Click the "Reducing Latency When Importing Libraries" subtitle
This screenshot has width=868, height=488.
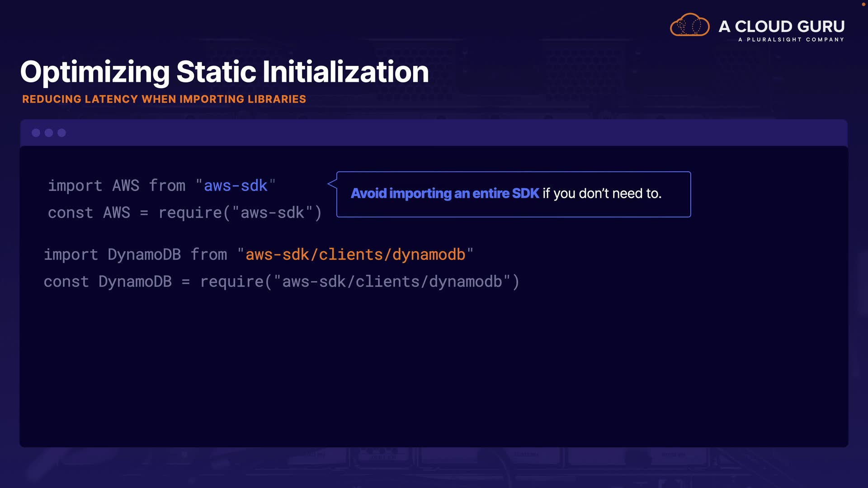click(164, 99)
